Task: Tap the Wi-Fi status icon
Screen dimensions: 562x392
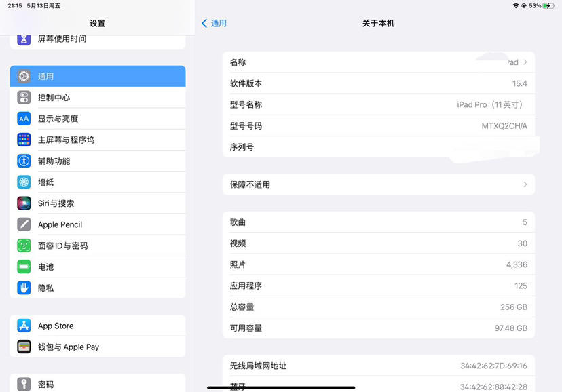Action: tap(516, 5)
